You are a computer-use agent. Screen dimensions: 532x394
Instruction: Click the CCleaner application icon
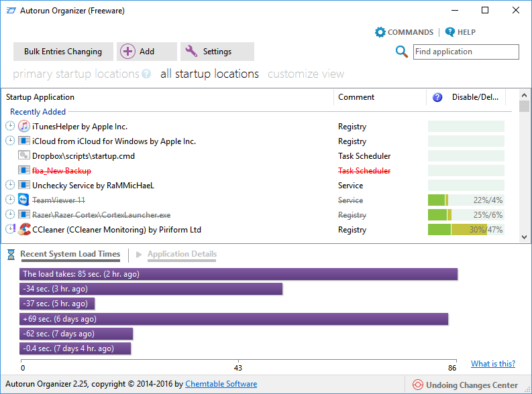point(24,230)
